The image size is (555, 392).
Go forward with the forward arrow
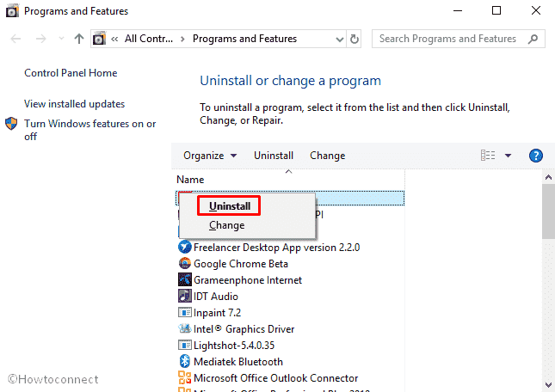tap(41, 39)
